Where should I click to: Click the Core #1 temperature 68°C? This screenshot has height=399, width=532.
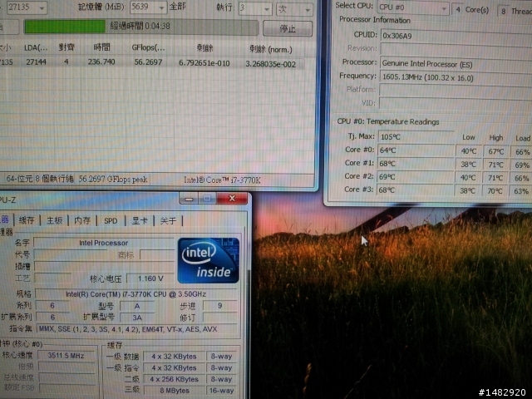click(416, 164)
